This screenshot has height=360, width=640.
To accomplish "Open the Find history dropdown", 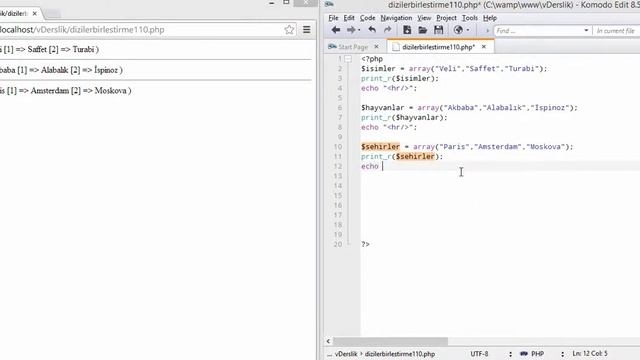I will pyautogui.click(x=586, y=31).
